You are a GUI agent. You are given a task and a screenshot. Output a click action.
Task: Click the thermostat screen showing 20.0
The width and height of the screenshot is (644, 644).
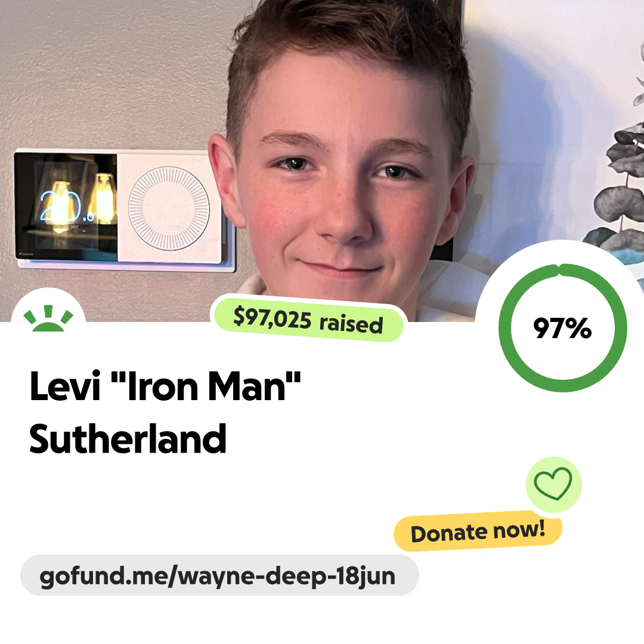(66, 206)
